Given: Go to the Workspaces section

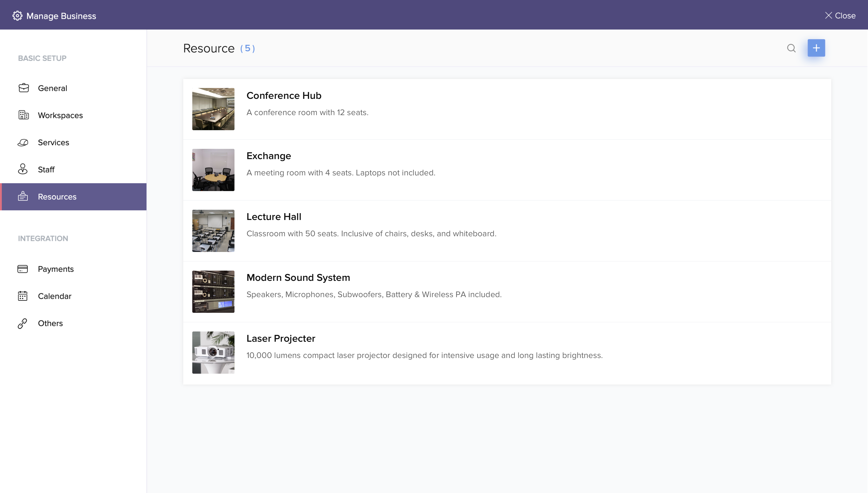Looking at the screenshot, I should (x=60, y=116).
